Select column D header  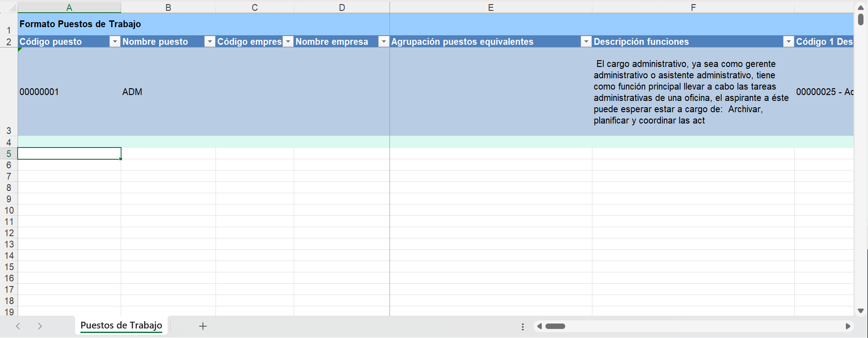click(342, 7)
